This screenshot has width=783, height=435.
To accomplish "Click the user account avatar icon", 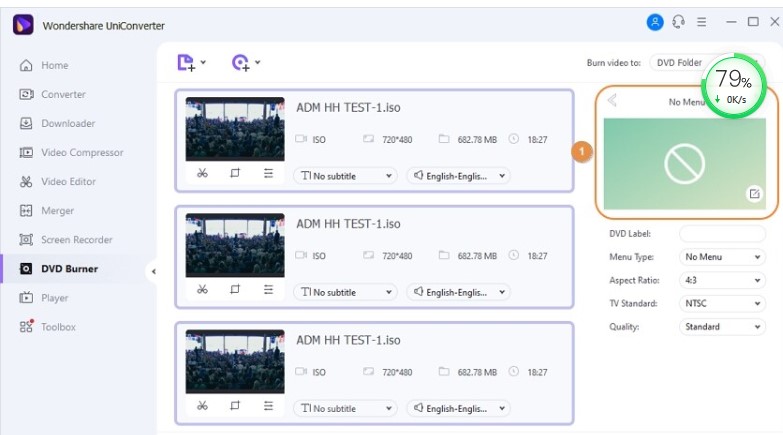I will (x=655, y=21).
